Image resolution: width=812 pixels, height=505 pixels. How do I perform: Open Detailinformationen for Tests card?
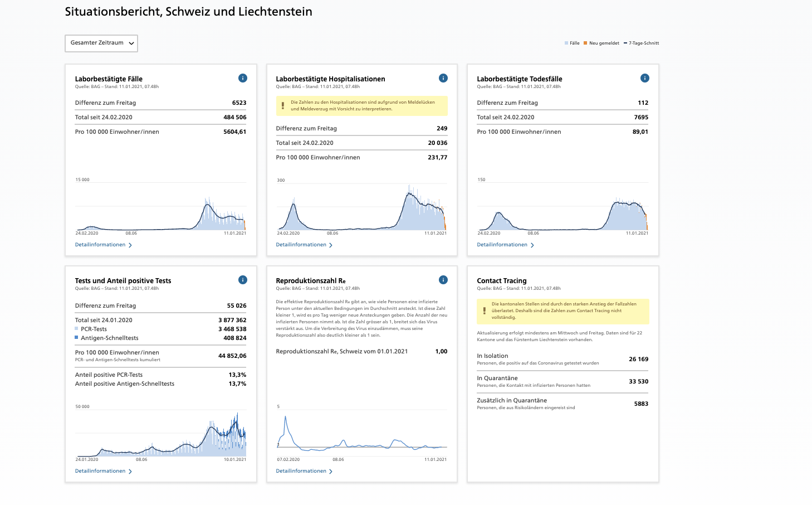tap(103, 471)
